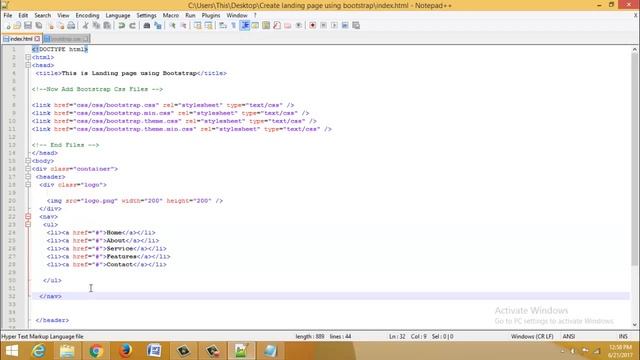Image resolution: width=640 pixels, height=360 pixels.
Task: Click the Close document toolbar icon
Action: (x=51, y=25)
